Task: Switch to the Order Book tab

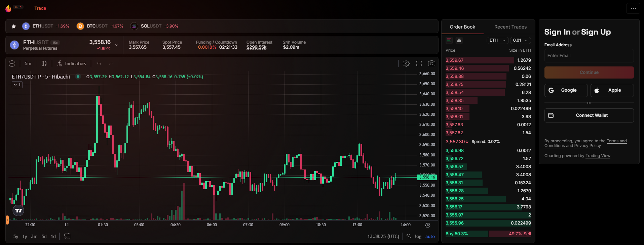Action: (x=462, y=27)
